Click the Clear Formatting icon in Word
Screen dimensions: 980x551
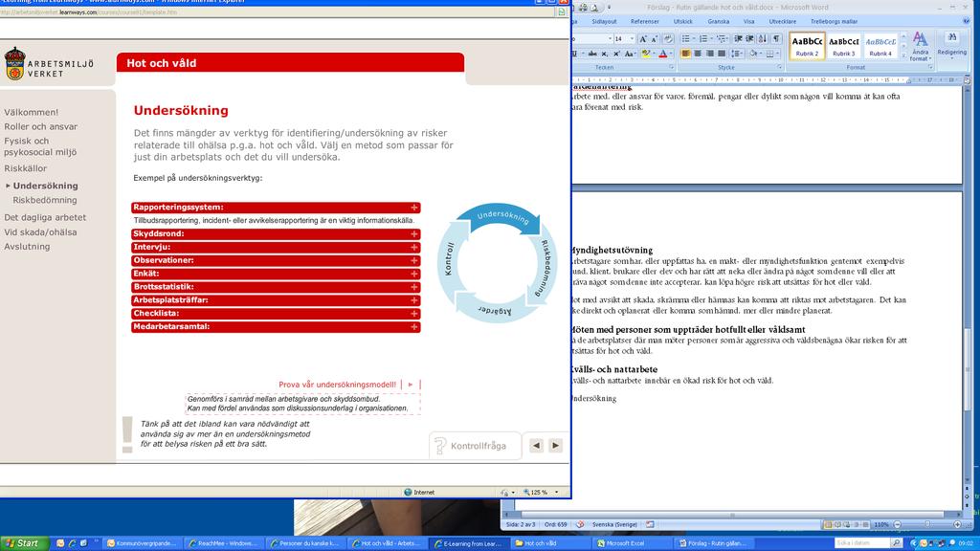(667, 38)
